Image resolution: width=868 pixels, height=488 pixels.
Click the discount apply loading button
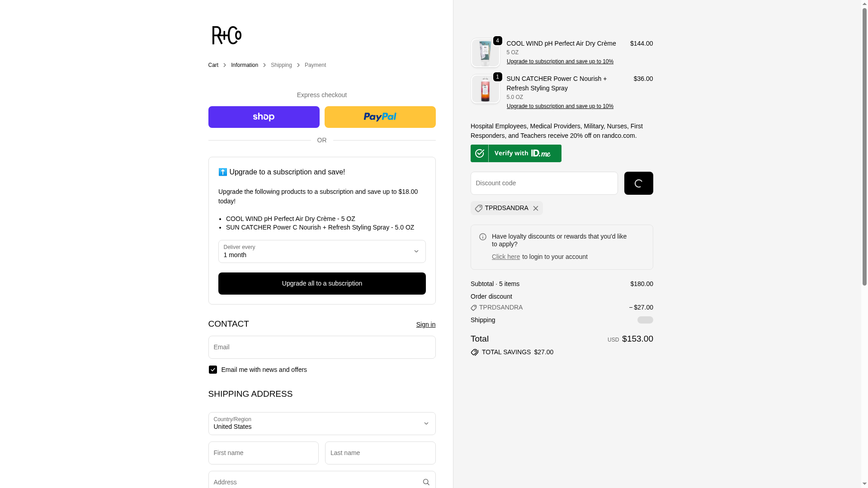point(638,183)
